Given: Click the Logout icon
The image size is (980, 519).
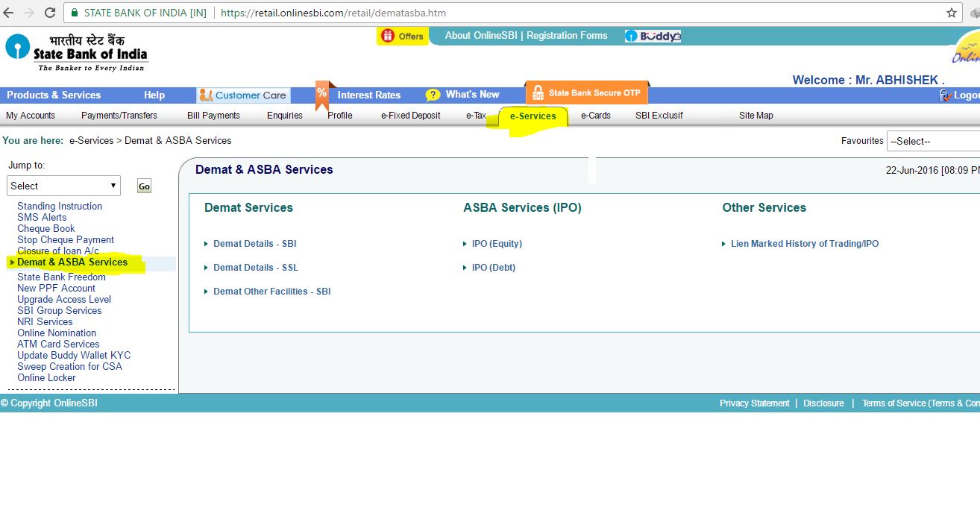Looking at the screenshot, I should pos(945,95).
